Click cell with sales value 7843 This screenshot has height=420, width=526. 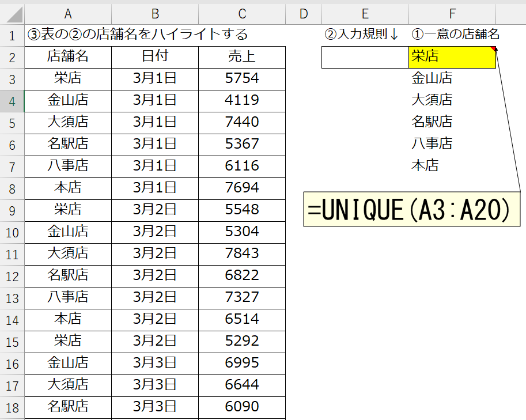point(242,254)
